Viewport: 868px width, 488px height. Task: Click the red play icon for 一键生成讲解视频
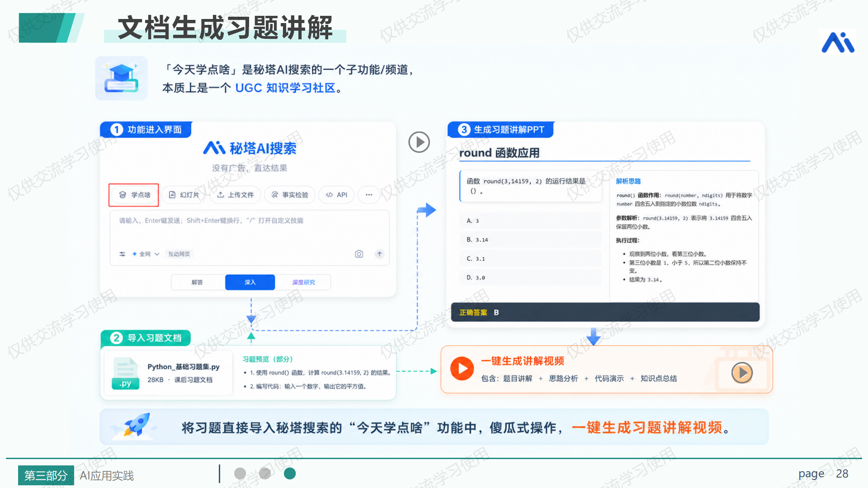(x=462, y=369)
